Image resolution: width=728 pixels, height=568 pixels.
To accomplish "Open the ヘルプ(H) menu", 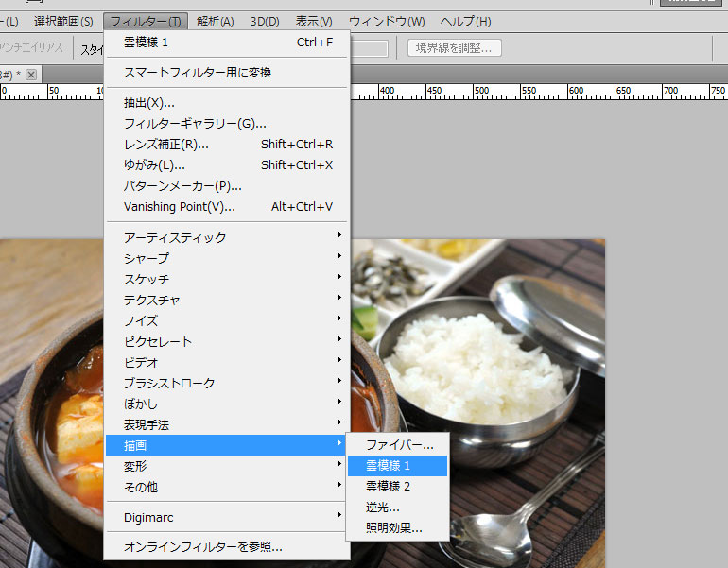I will [x=465, y=22].
